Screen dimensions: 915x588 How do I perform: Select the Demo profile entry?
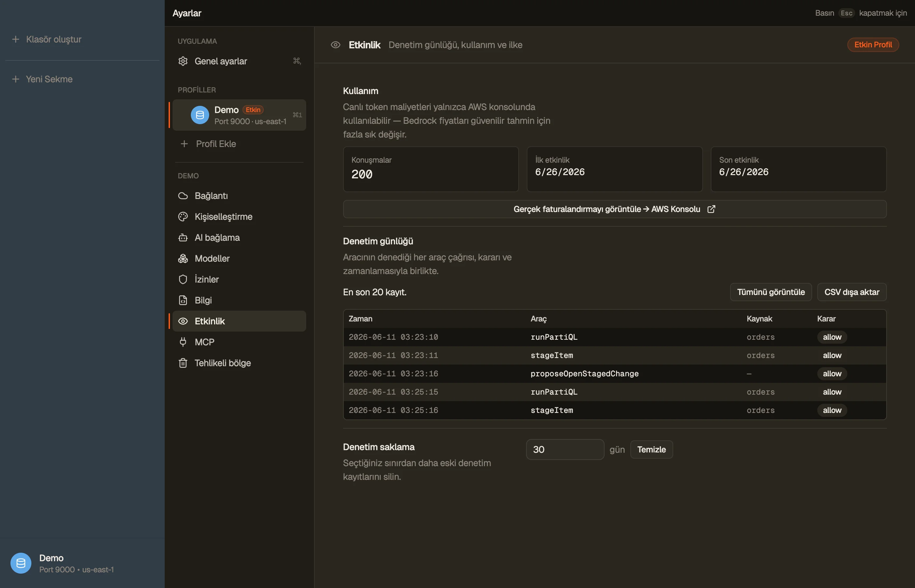239,115
